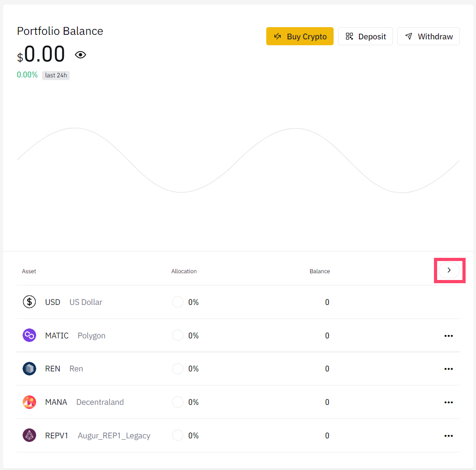The width and height of the screenshot is (476, 470).
Task: Click the Allocation column header
Action: click(x=184, y=271)
